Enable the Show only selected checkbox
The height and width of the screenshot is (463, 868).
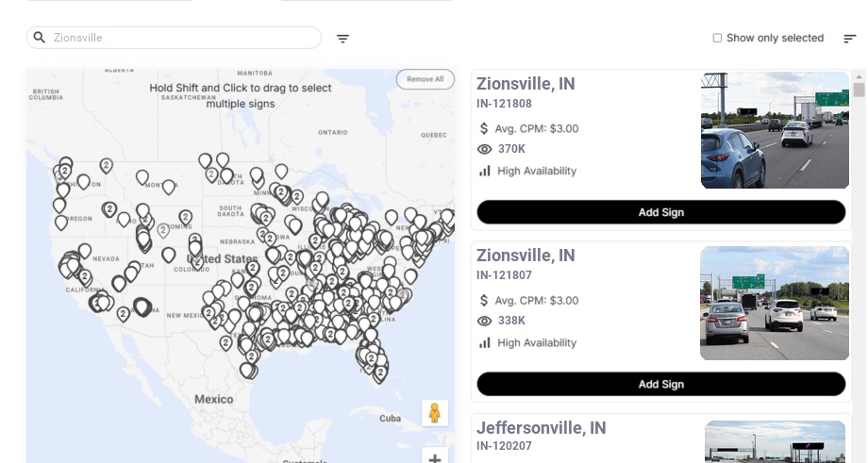[717, 39]
